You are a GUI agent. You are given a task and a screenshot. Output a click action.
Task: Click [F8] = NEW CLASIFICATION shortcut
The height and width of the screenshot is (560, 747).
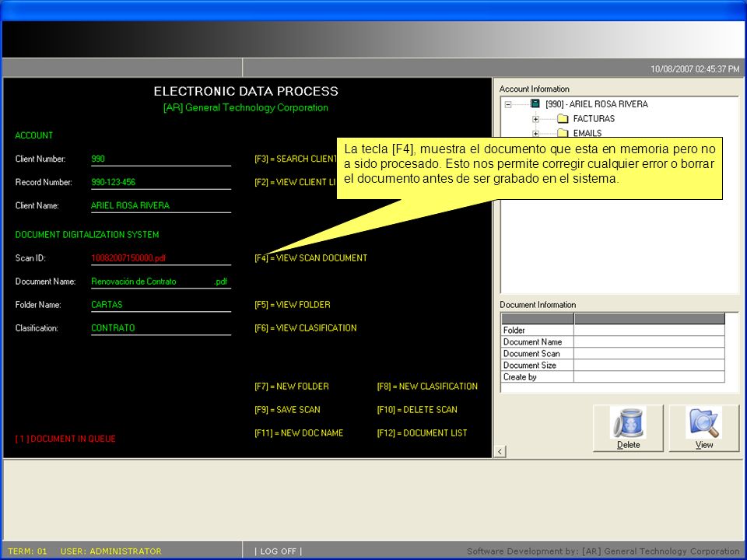tap(427, 387)
